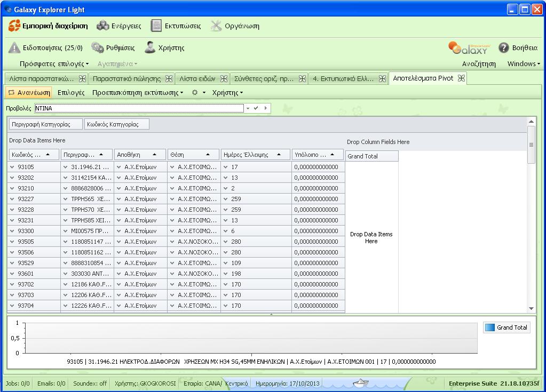The width and height of the screenshot is (546, 392).
Task: Click scroll down arrow of pivot grid
Action: tap(531, 308)
